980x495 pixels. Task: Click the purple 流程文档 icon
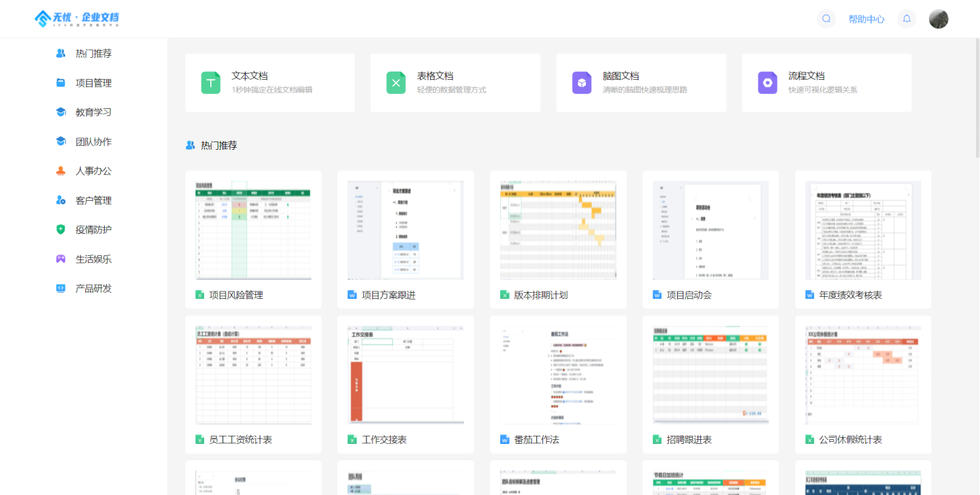coord(768,83)
